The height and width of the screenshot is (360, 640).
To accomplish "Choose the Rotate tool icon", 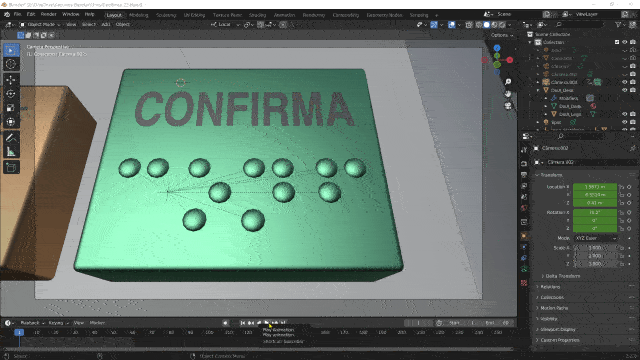I will pos(11,94).
